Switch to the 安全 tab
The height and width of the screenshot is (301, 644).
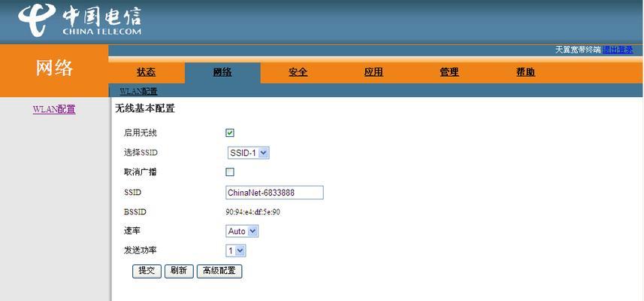click(298, 72)
